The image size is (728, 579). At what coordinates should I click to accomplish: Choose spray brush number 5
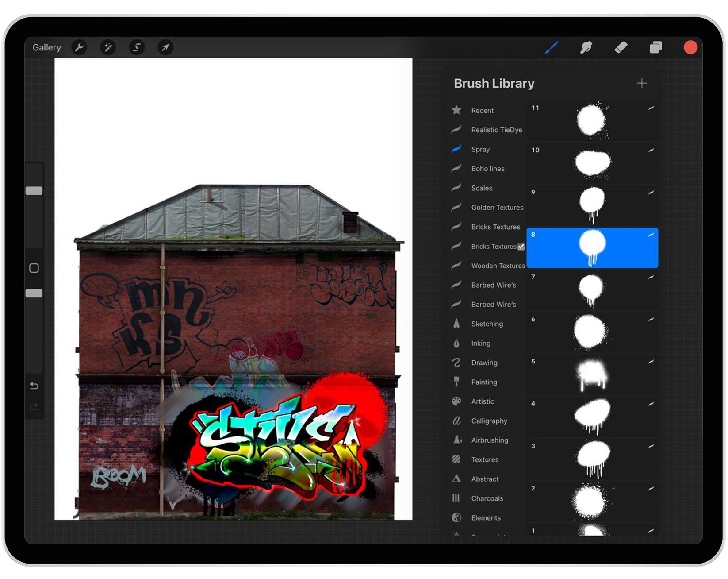coord(592,375)
